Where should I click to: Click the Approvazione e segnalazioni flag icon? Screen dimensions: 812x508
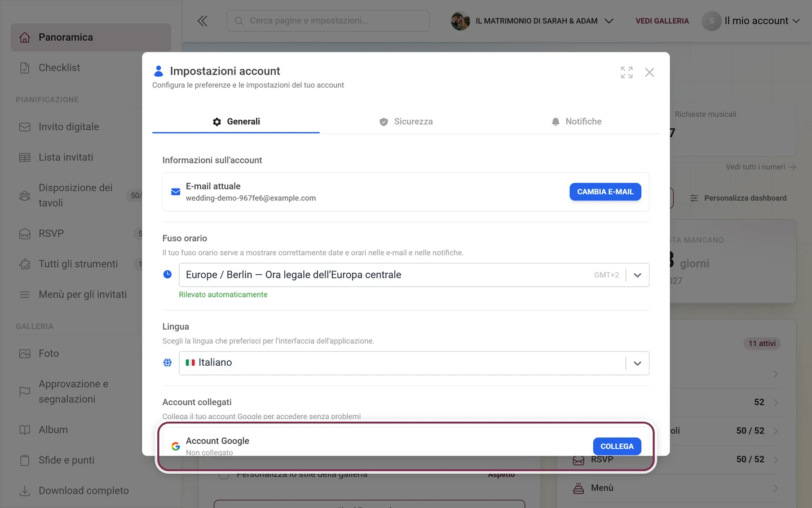pyautogui.click(x=25, y=392)
